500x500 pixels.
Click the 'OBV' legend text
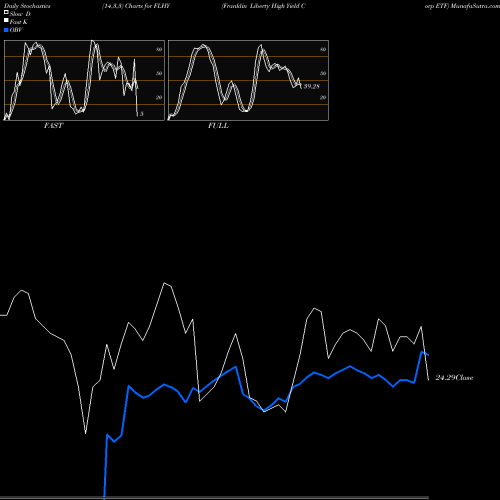(x=16, y=30)
